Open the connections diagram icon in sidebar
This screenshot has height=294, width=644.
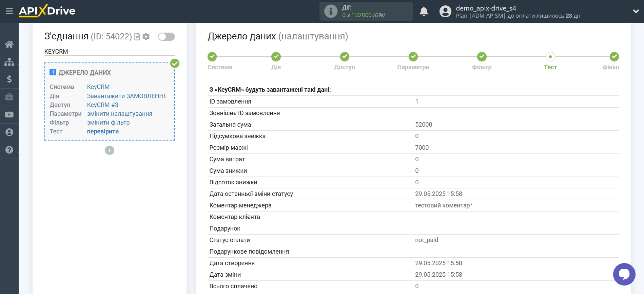pyautogui.click(x=9, y=62)
